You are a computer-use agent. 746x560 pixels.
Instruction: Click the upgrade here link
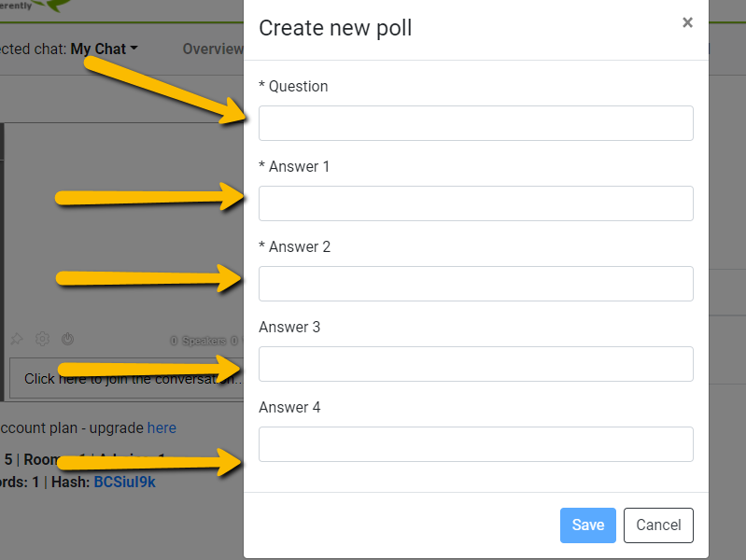(162, 427)
